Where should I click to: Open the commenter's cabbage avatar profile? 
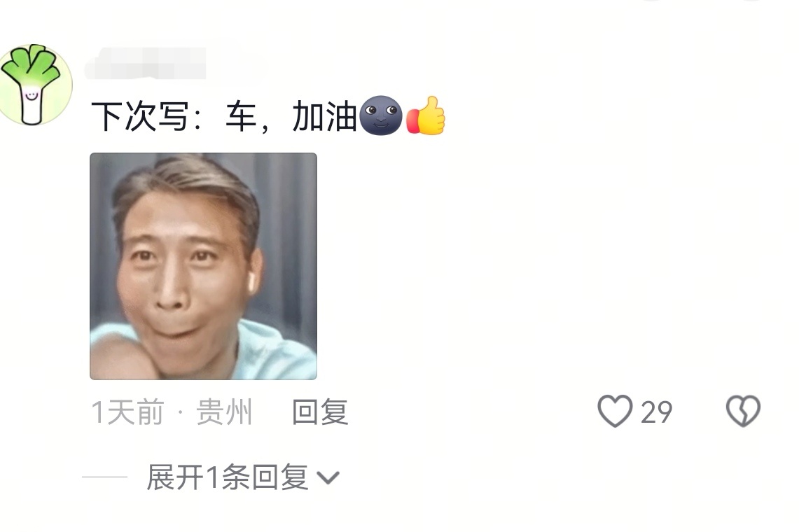(34, 84)
